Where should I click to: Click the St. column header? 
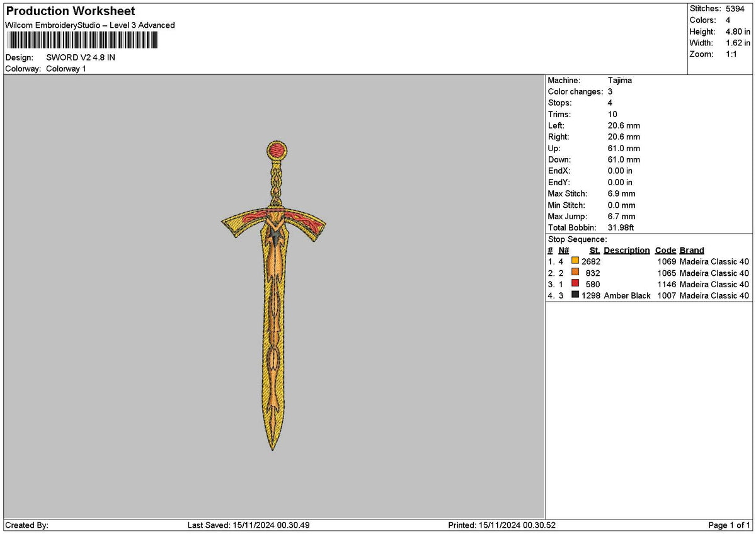(594, 250)
